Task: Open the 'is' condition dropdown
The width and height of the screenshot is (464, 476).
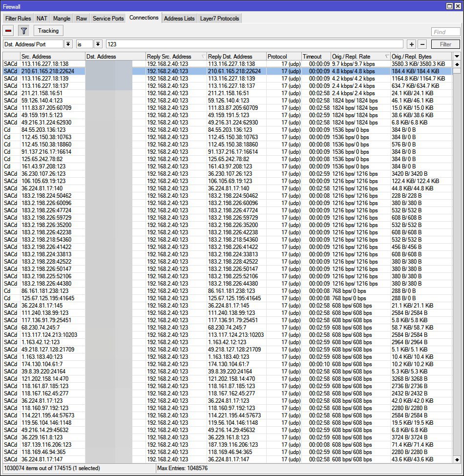Action: 98,44
